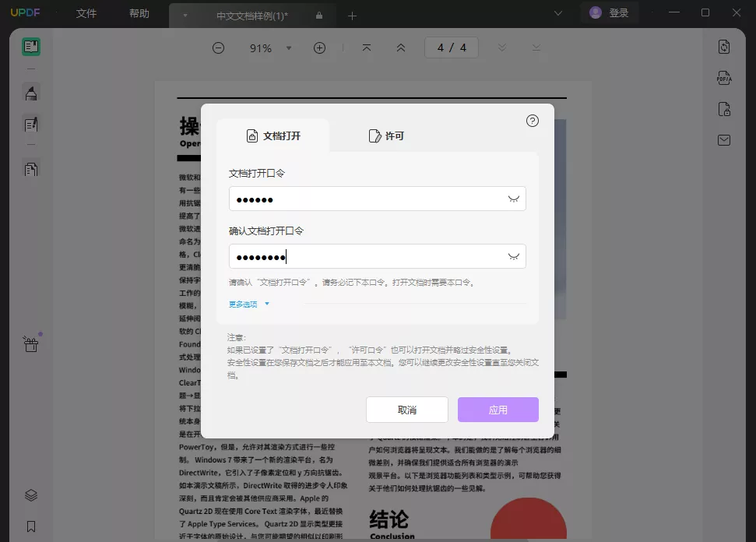This screenshot has width=756, height=542.
Task: Open the Organize Pages tool
Action: [31, 169]
